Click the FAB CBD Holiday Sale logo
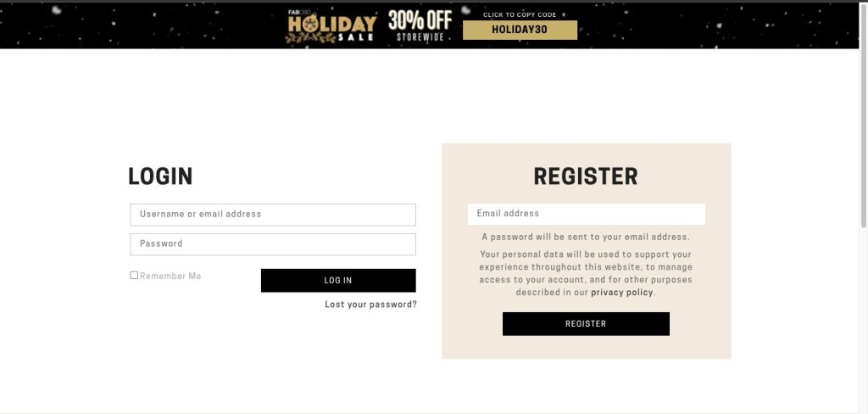The width and height of the screenshot is (868, 414). point(331,25)
